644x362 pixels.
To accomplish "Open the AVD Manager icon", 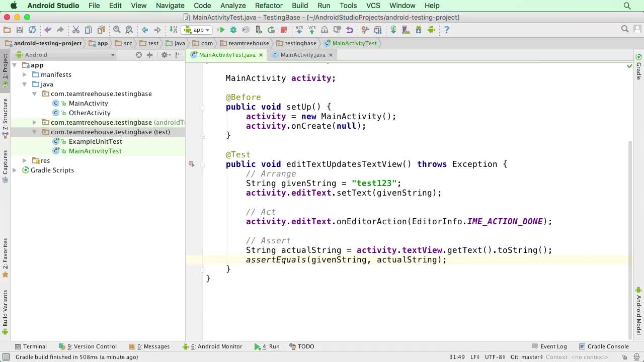I will (x=406, y=30).
